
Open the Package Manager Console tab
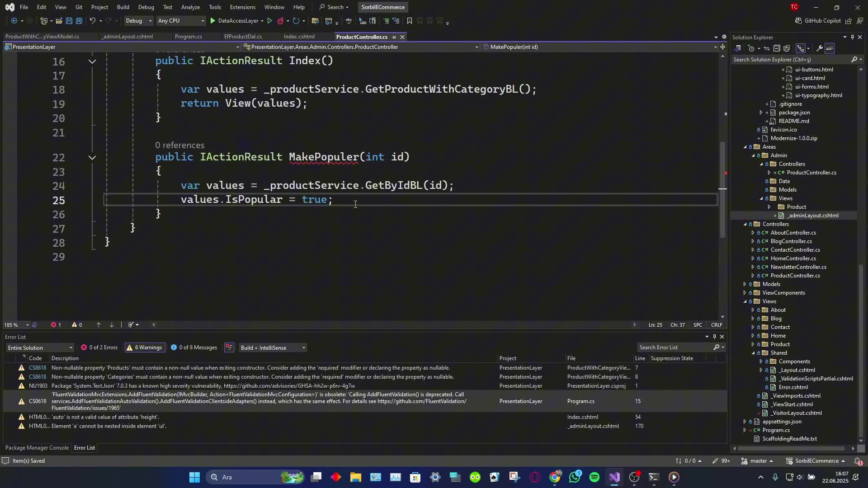click(x=37, y=448)
